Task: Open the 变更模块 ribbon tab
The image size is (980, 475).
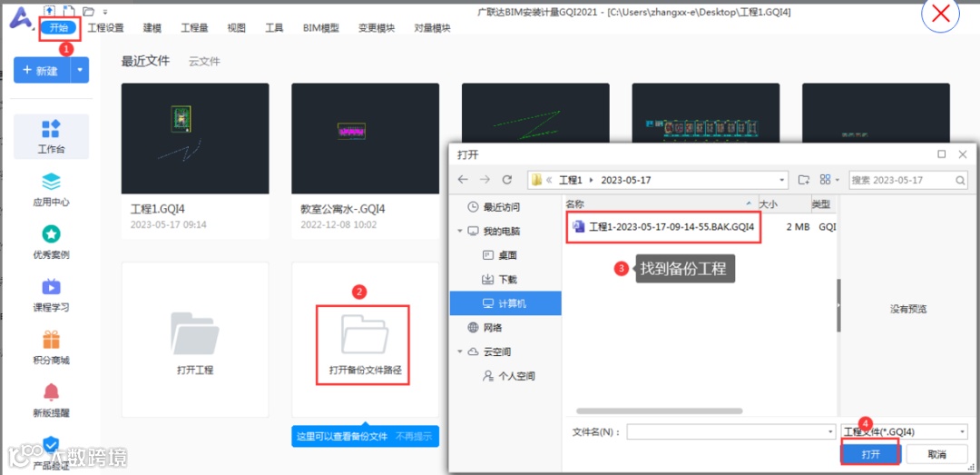Action: click(377, 27)
